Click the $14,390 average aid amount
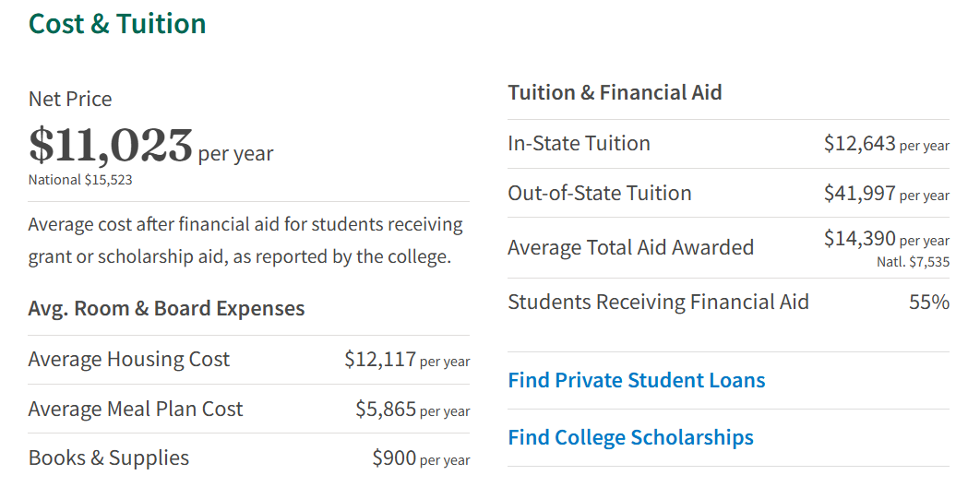This screenshot has width=980, height=487. tap(859, 239)
